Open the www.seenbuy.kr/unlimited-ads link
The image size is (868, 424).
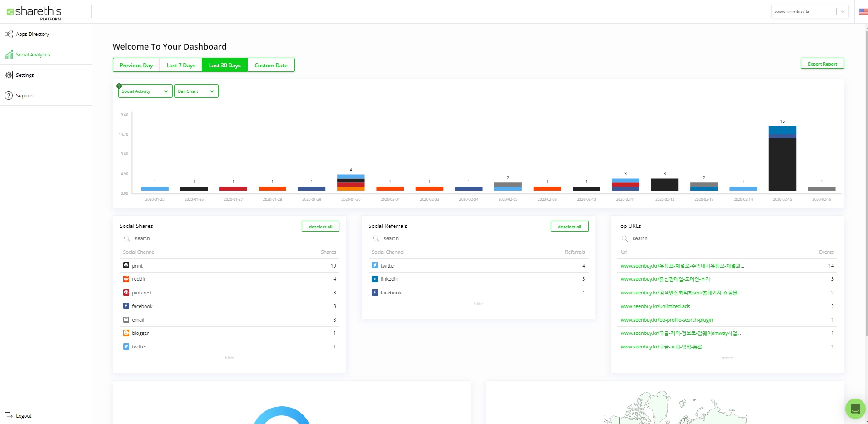point(655,306)
